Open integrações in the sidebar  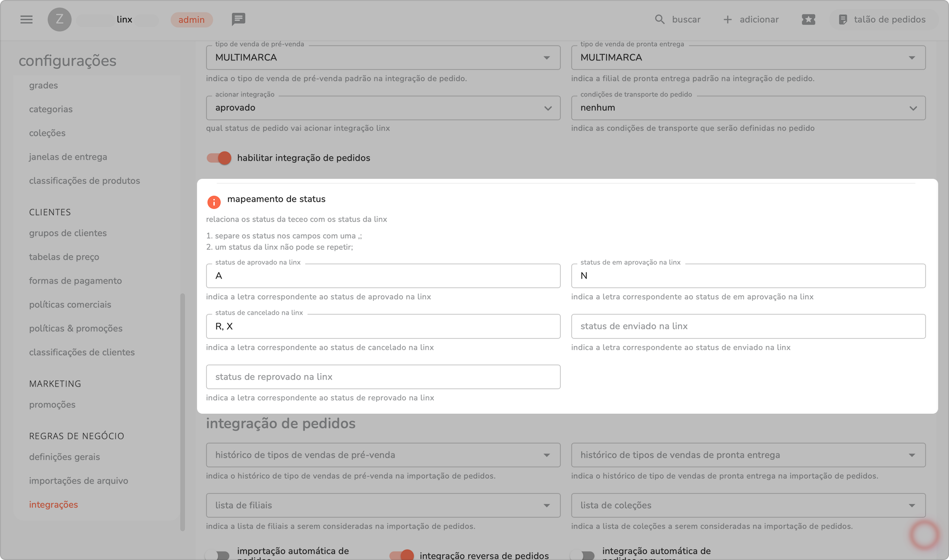click(x=53, y=504)
